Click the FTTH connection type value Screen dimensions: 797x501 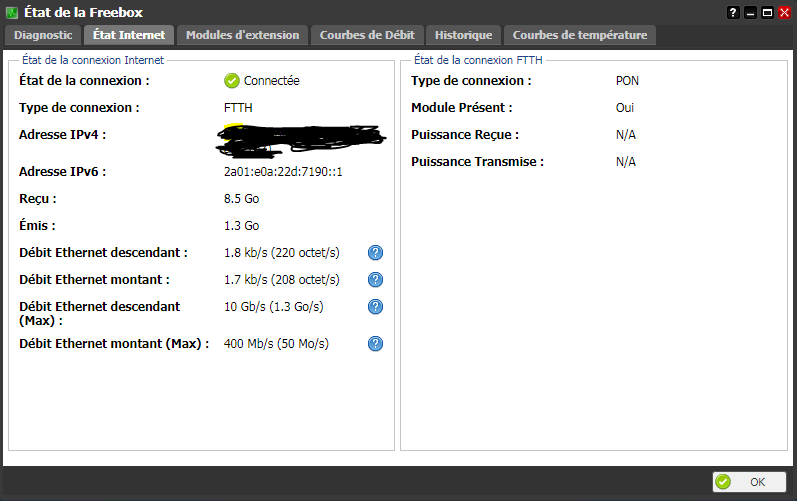point(238,108)
